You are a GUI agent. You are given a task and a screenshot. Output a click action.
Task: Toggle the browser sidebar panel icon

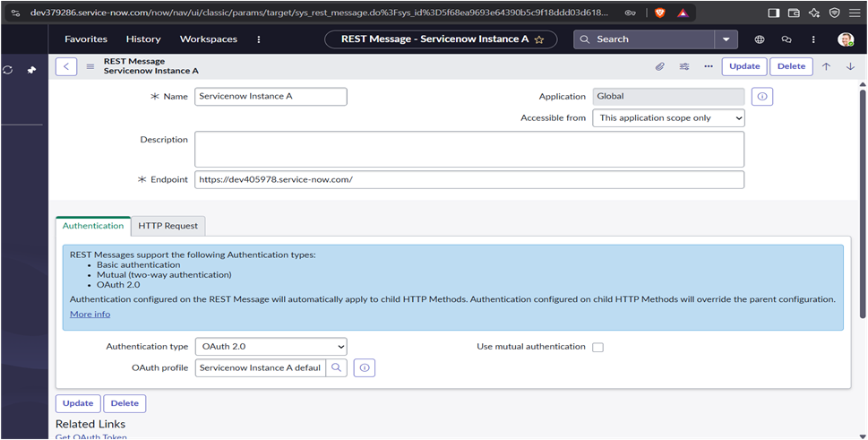click(773, 13)
